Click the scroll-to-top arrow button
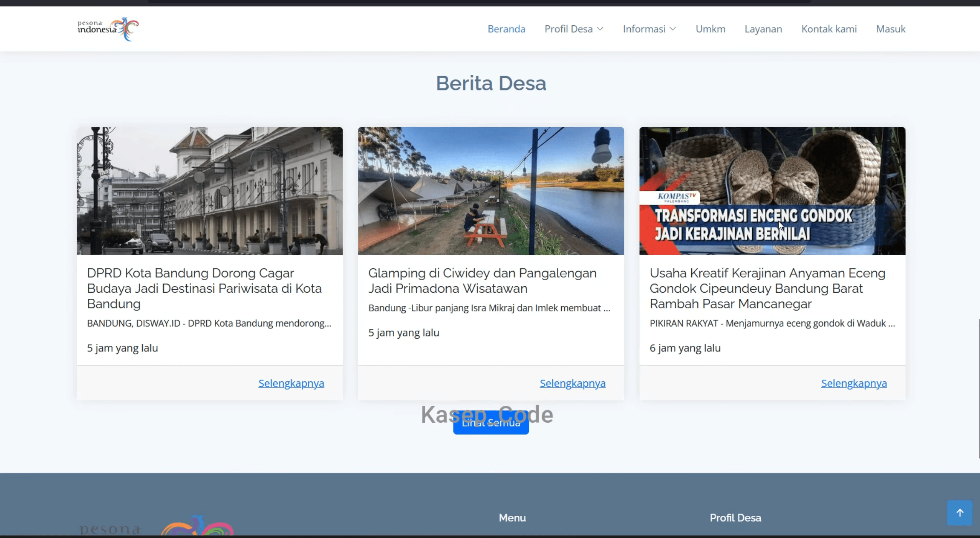This screenshot has height=538, width=980. (x=959, y=513)
